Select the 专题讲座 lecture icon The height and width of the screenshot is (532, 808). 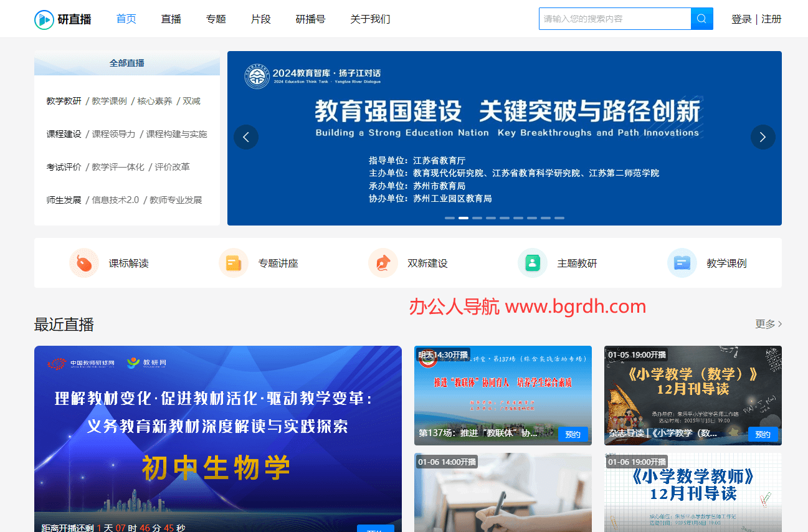[x=234, y=263]
